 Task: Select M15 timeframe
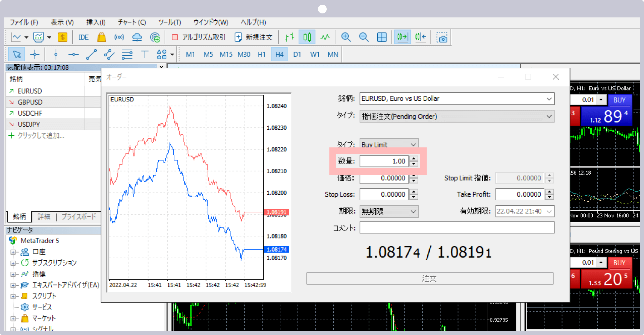[226, 55]
